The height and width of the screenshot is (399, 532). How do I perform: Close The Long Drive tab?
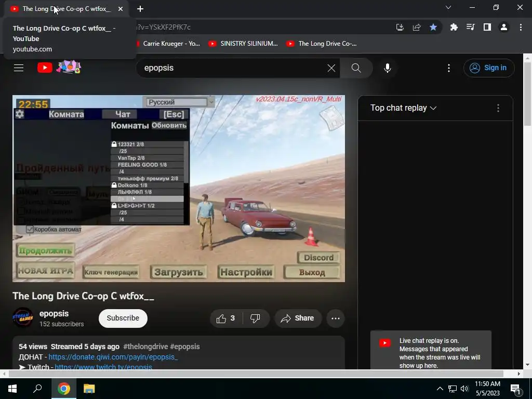121,9
